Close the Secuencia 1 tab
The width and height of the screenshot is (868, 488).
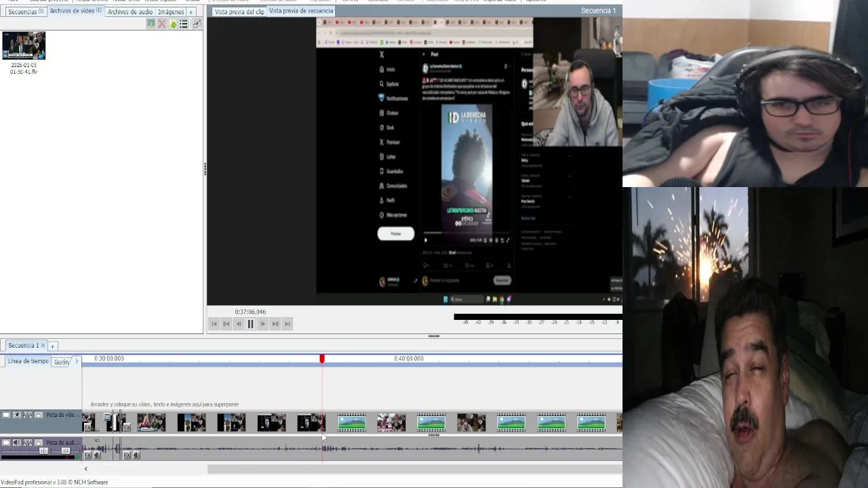43,346
